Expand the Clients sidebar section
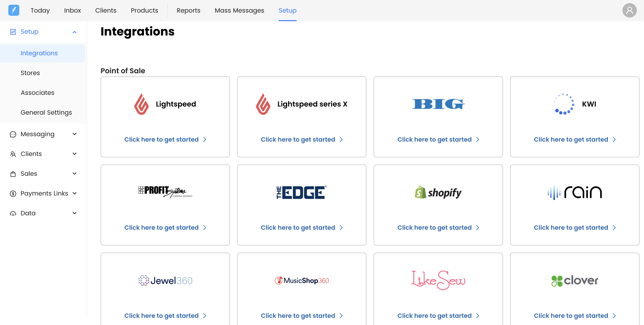The width and height of the screenshot is (644, 325). pos(75,154)
